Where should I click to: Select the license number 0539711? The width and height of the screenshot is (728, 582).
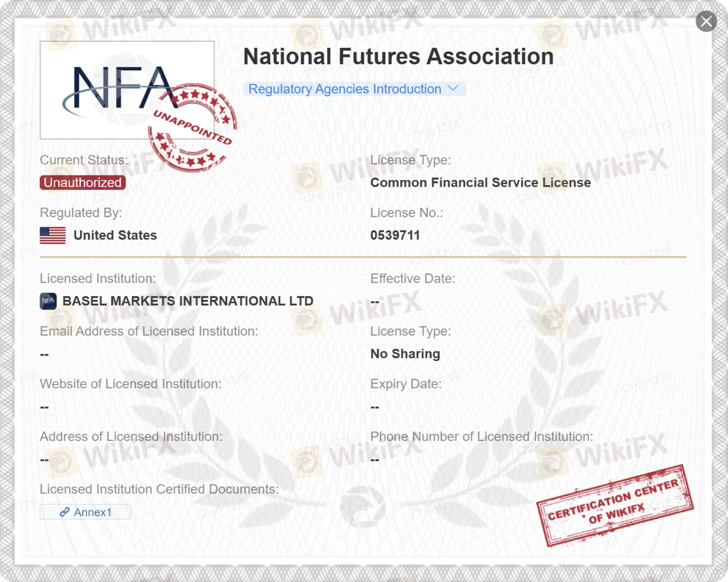(395, 235)
